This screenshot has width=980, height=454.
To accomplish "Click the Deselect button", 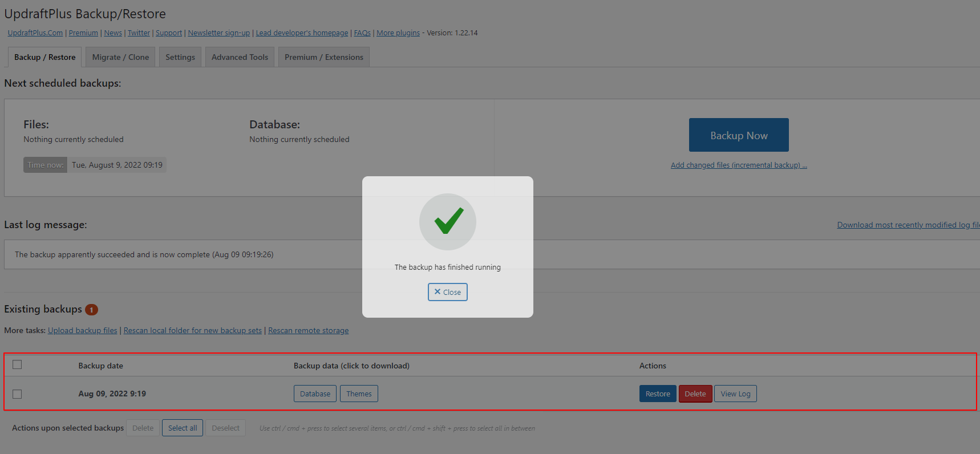I will 225,428.
